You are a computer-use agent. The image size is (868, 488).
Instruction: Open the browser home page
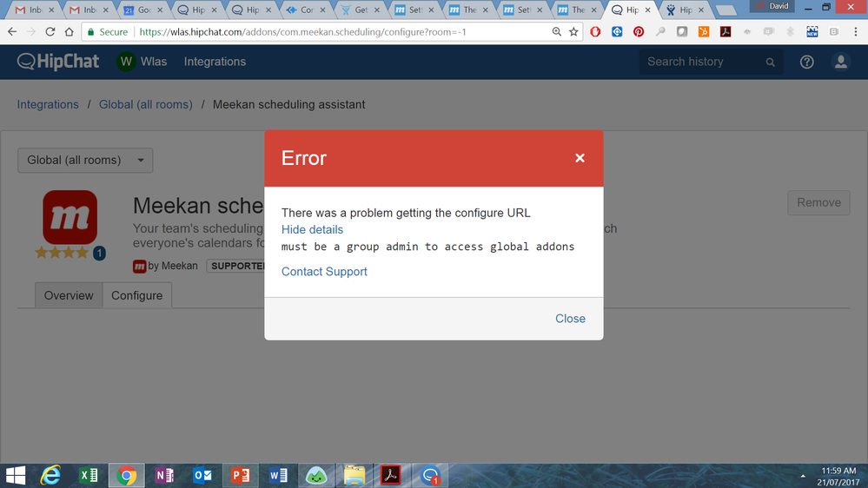click(x=70, y=32)
